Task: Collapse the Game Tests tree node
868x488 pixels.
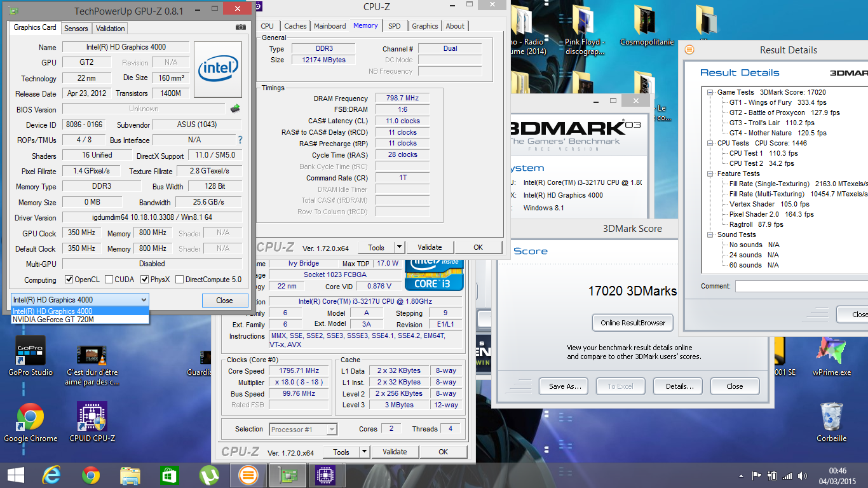Action: pos(710,92)
